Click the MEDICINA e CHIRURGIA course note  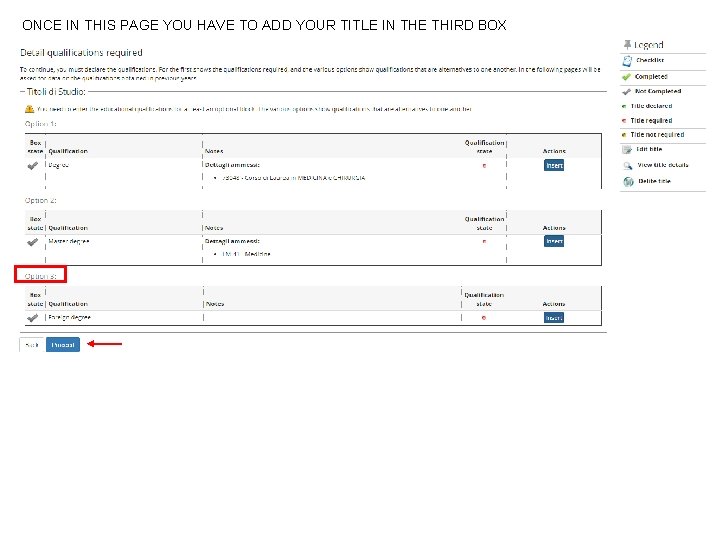click(294, 178)
